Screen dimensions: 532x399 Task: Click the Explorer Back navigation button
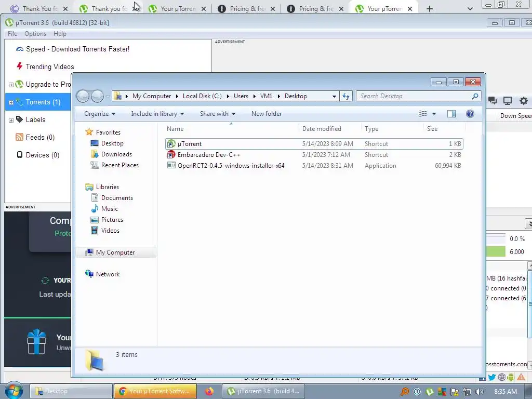83,96
